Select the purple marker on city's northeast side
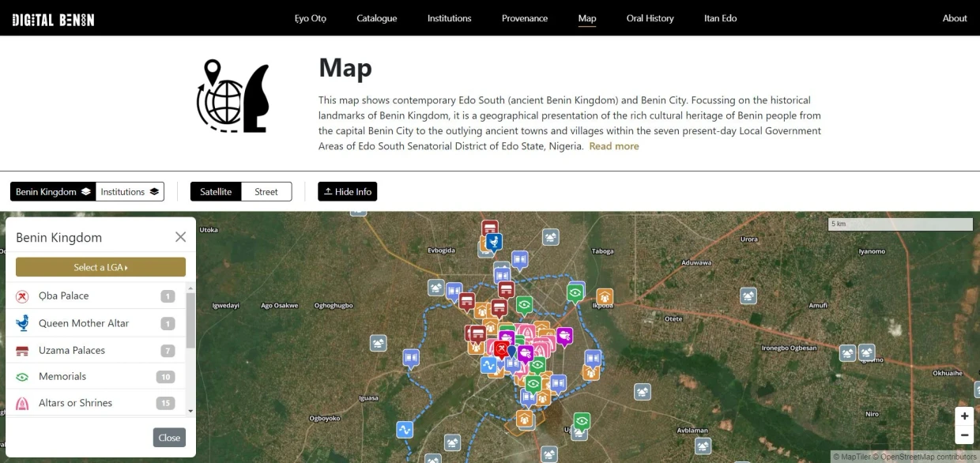This screenshot has width=980, height=463. click(564, 337)
